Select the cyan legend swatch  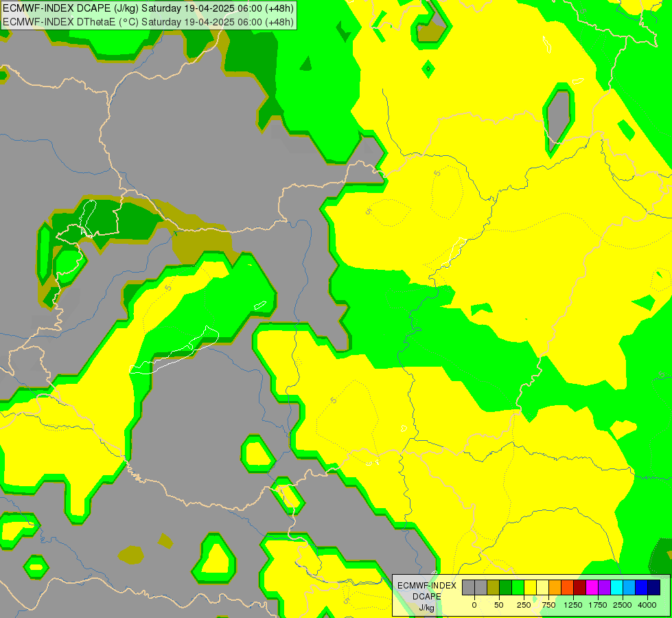click(x=616, y=588)
